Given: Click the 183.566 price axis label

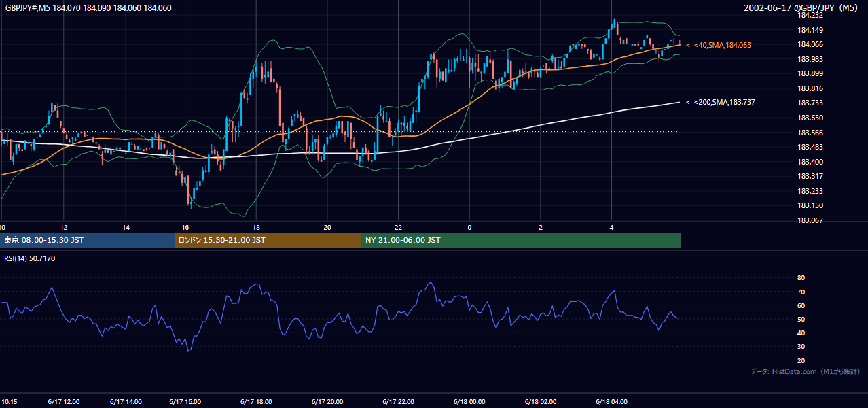Looking at the screenshot, I should [x=810, y=133].
